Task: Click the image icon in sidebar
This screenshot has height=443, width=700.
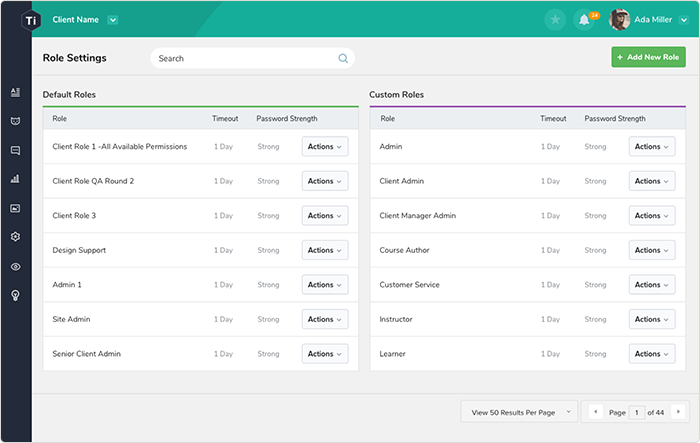Action: pyautogui.click(x=15, y=208)
